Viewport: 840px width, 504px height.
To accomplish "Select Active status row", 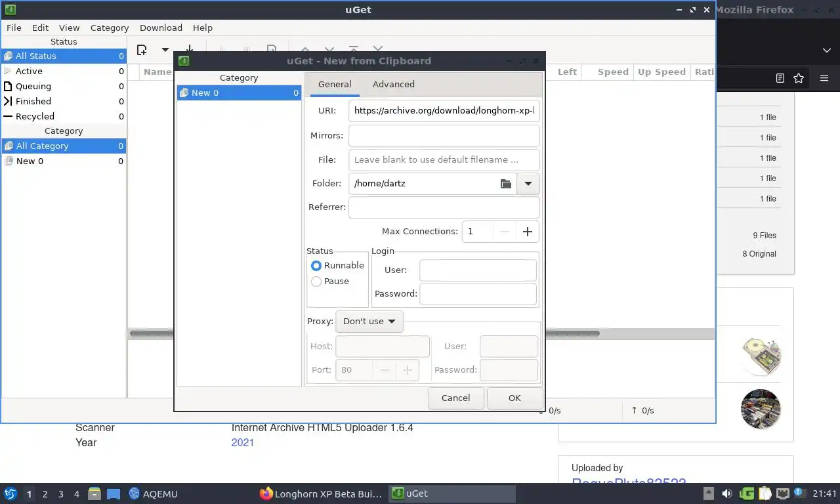I will [x=64, y=71].
